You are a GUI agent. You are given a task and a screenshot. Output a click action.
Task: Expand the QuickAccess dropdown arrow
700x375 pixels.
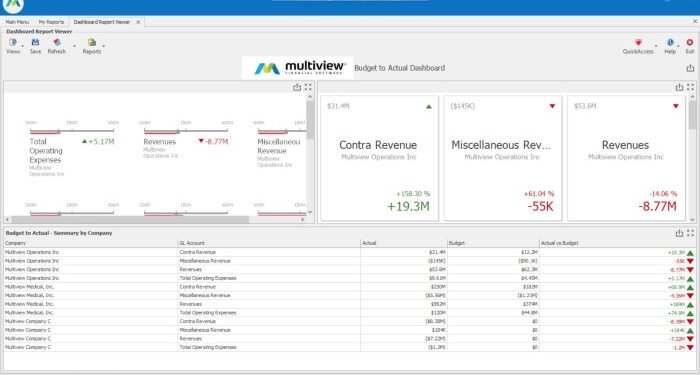click(x=656, y=46)
